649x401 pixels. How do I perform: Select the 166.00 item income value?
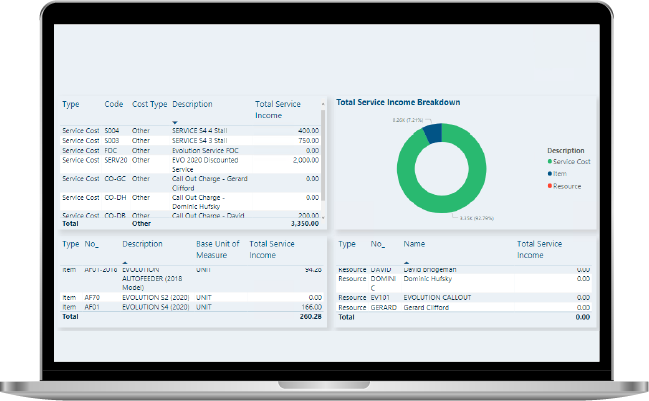[312, 307]
